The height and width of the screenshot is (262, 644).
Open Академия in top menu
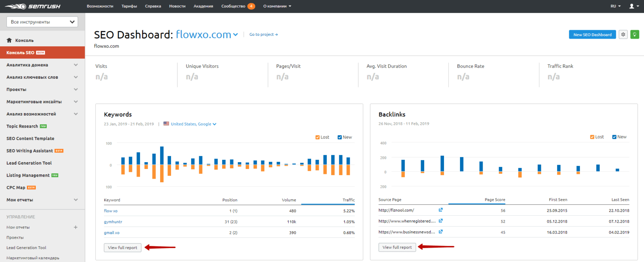(203, 6)
